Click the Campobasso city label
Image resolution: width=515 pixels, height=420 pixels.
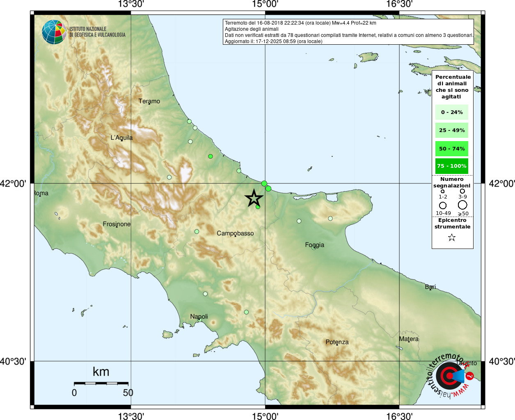pos(235,233)
